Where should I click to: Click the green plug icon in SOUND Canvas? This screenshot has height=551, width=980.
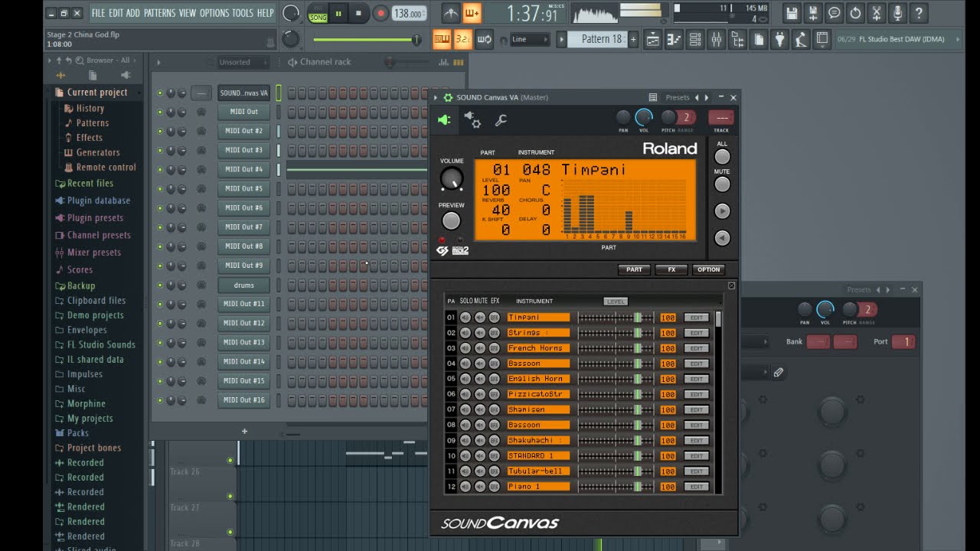[444, 119]
